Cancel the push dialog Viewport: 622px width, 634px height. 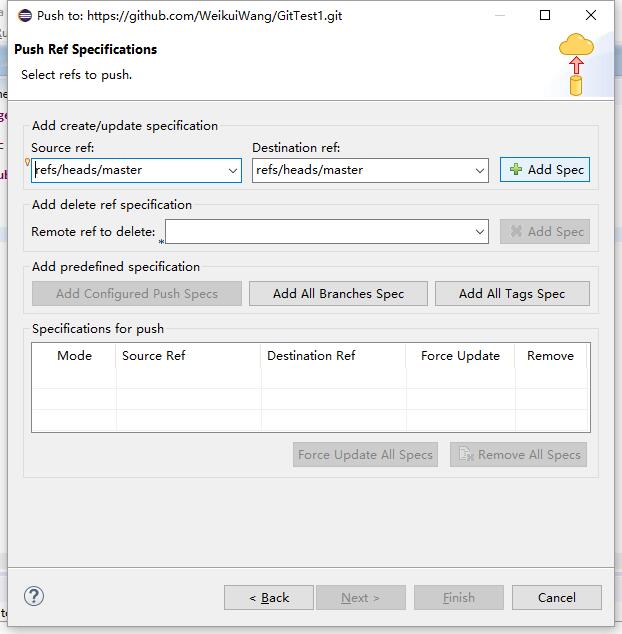[x=557, y=598]
